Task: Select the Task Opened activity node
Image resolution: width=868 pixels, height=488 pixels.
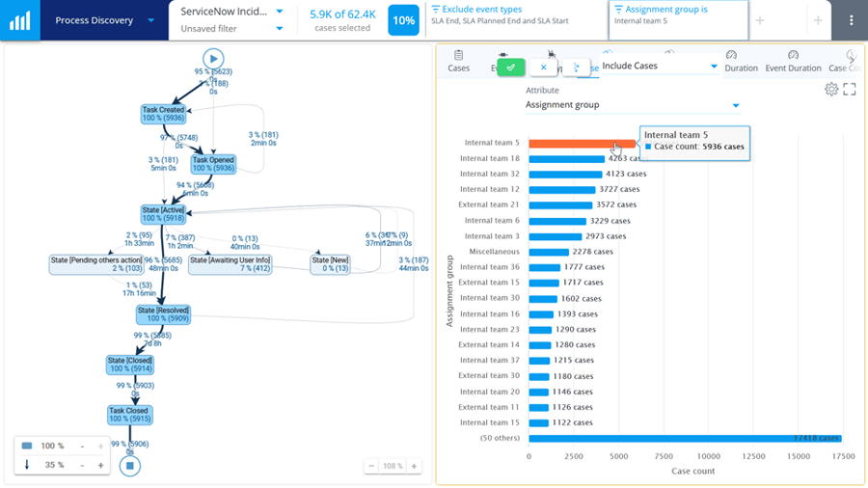Action: click(213, 164)
